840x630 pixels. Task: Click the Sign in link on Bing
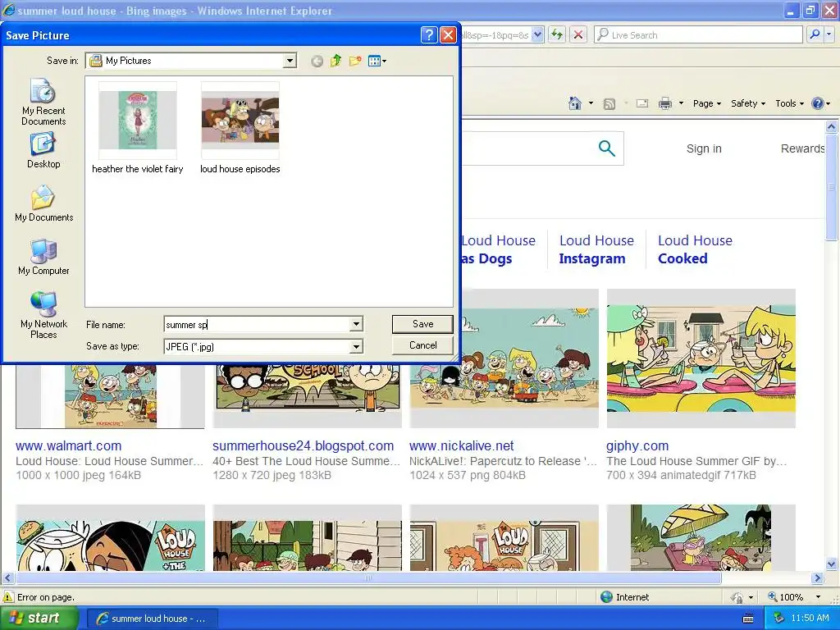tap(704, 148)
